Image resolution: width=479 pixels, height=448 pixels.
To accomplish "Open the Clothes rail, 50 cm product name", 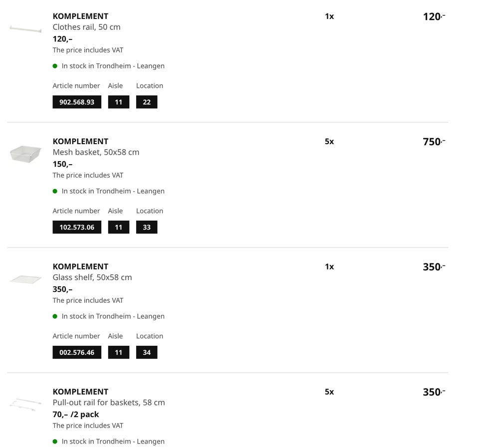I will point(86,27).
